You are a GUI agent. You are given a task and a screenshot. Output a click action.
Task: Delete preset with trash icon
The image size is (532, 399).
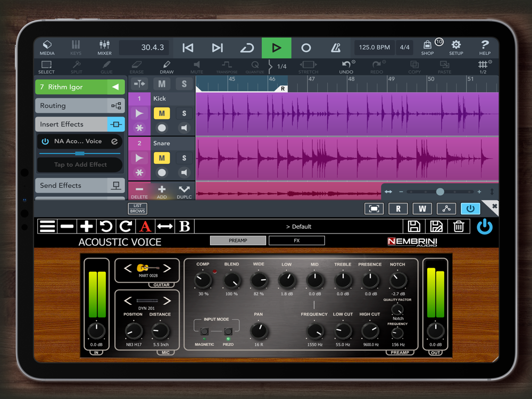tap(459, 226)
